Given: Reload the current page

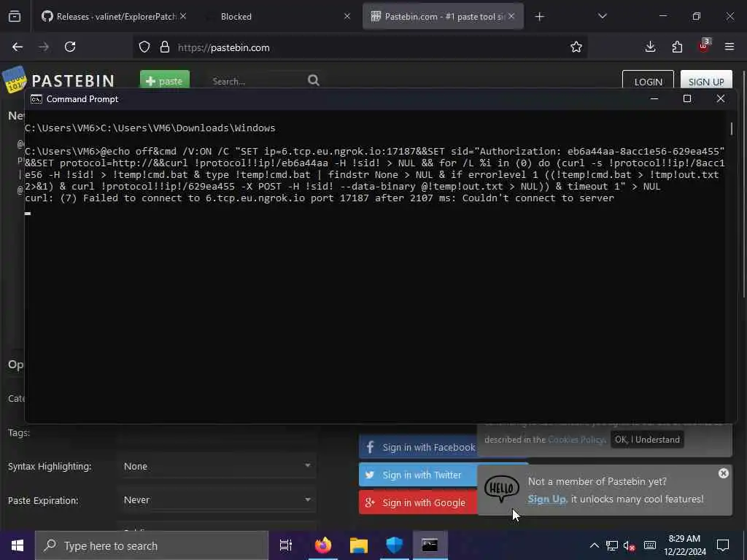Looking at the screenshot, I should coord(70,47).
